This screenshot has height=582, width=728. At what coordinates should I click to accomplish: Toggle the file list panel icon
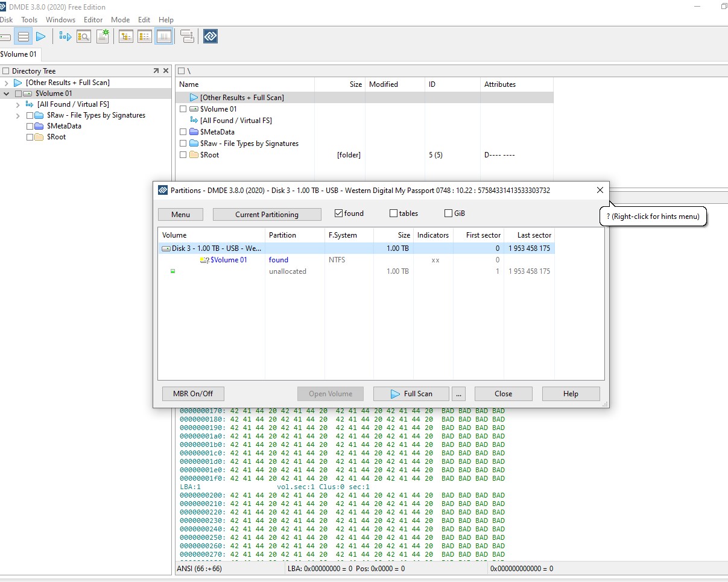pyautogui.click(x=145, y=37)
